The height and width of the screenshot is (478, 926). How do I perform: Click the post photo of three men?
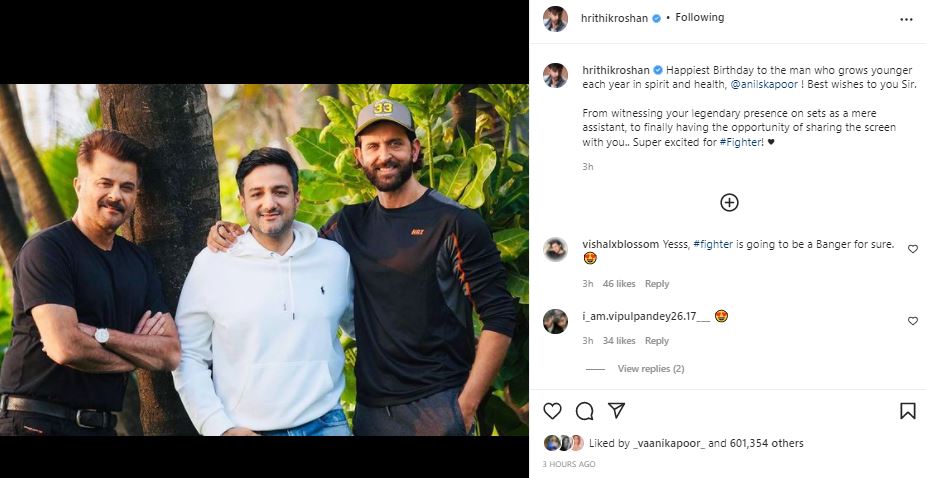(264, 260)
